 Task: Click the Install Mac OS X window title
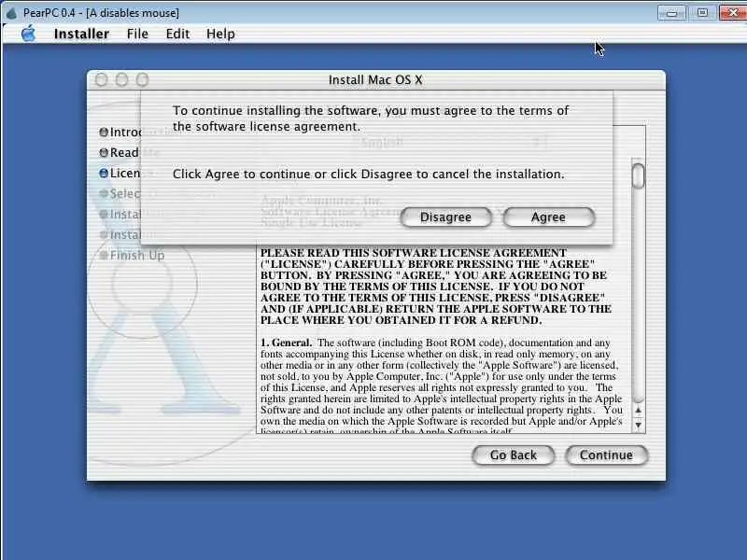pos(375,79)
